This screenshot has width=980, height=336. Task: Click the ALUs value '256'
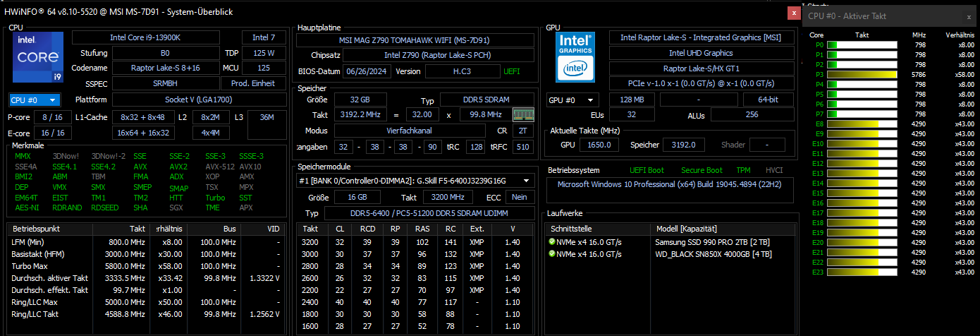(751, 114)
